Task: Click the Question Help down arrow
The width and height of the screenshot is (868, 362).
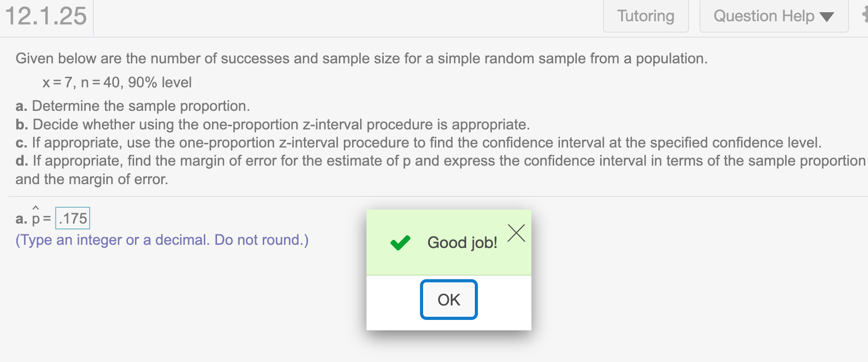Action: [827, 17]
